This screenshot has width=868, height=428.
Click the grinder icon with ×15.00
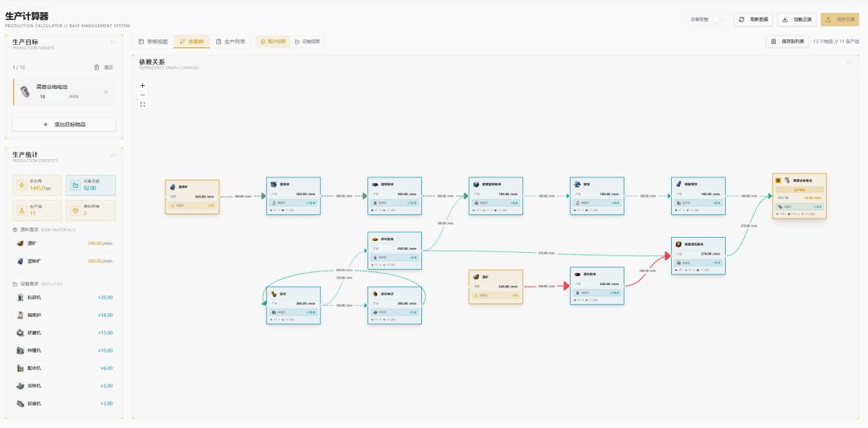20,333
